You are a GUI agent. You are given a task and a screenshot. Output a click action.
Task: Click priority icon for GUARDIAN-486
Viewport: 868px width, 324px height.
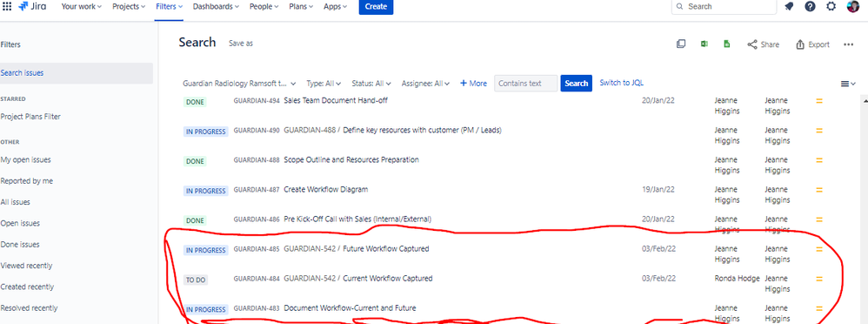tap(819, 219)
